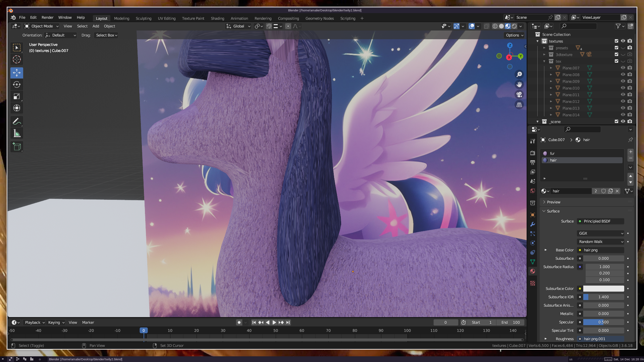Expand the Preview panel
Screen dimensions: 644x362
553,202
